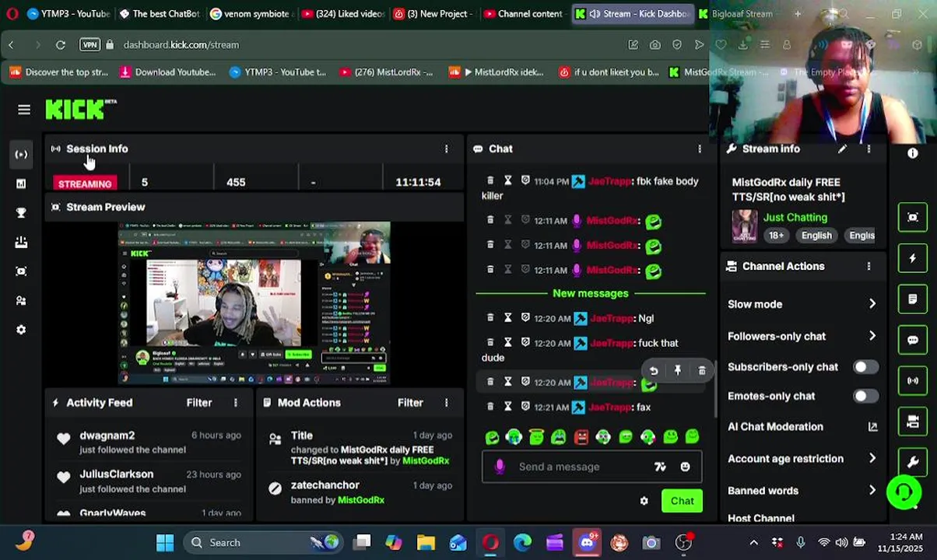Open Windows Start menu

point(165,542)
